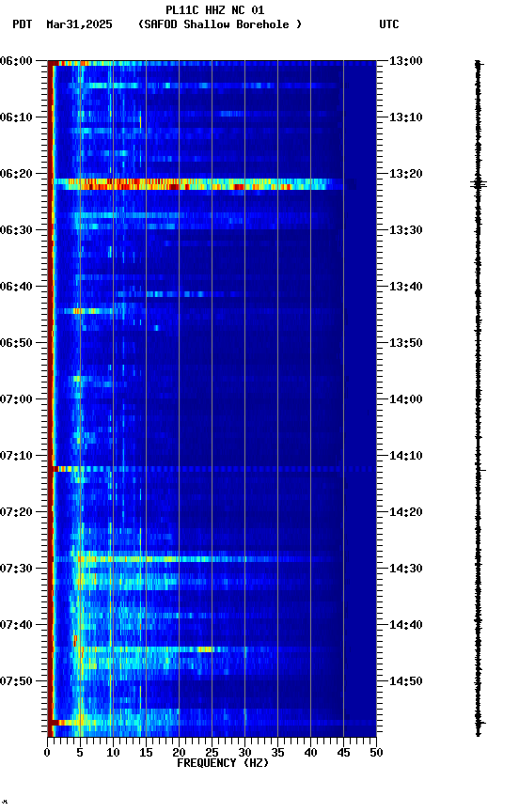519x812 pixels.
Task: Click the date Mar31,2025
Action: click(79, 24)
